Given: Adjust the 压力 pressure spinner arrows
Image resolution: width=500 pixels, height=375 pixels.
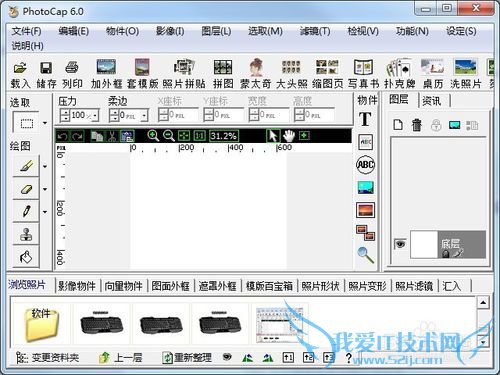Looking at the screenshot, I should point(65,116).
